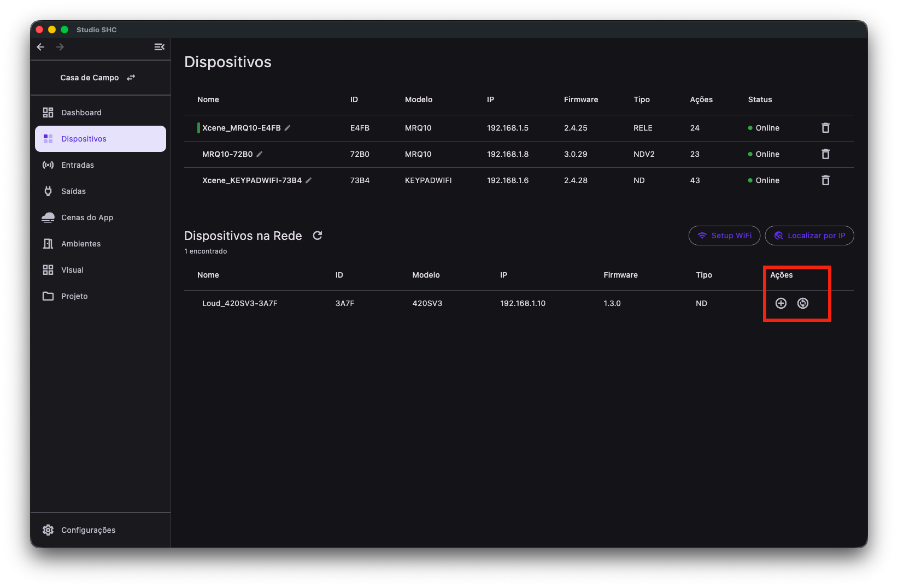The image size is (898, 588).
Task: Click the Saídas plug icon
Action: 48,191
